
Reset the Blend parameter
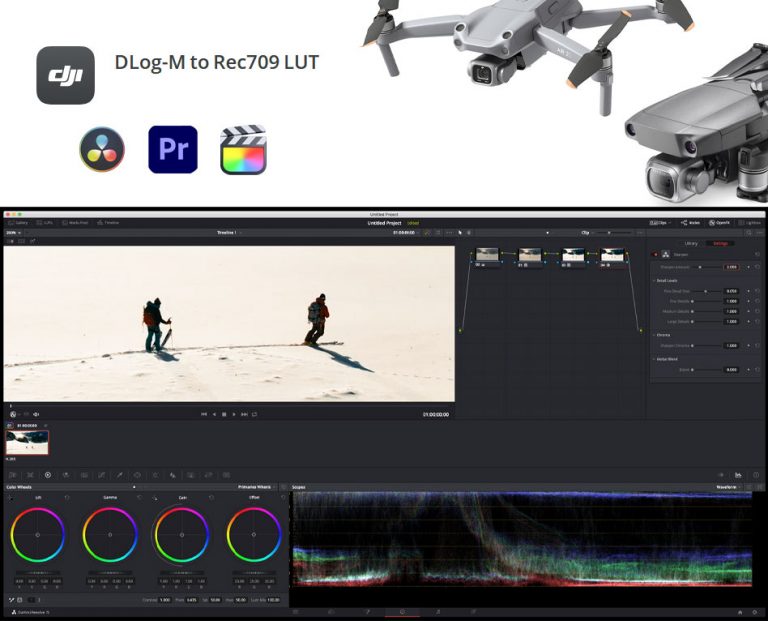coord(757,370)
